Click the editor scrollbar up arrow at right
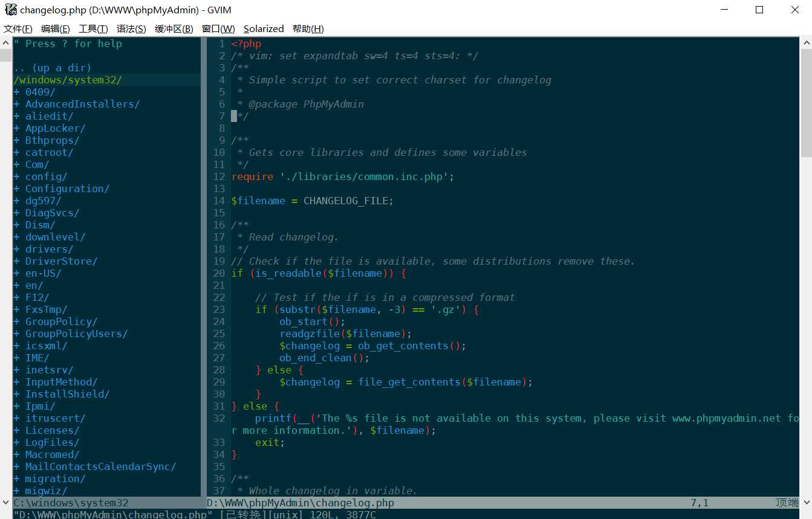Screen dimensions: 812x519 tap(806, 43)
